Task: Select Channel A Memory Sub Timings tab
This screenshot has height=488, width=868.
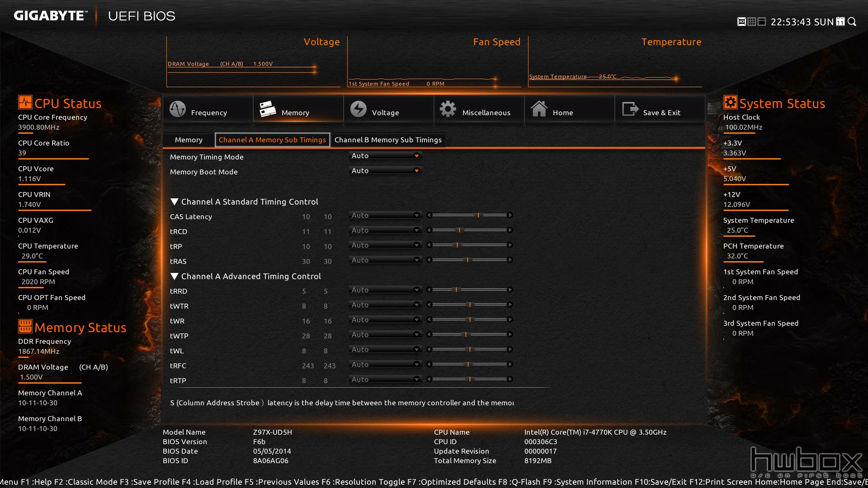Action: (272, 140)
